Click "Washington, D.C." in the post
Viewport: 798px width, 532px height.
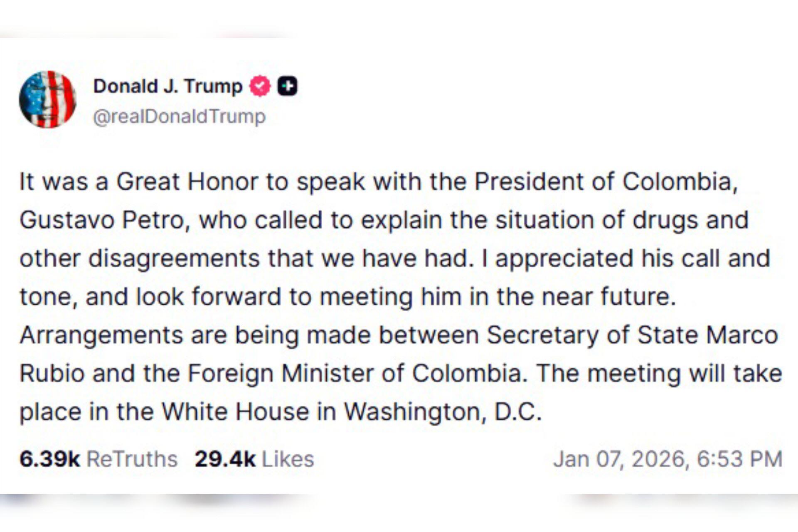point(443,411)
